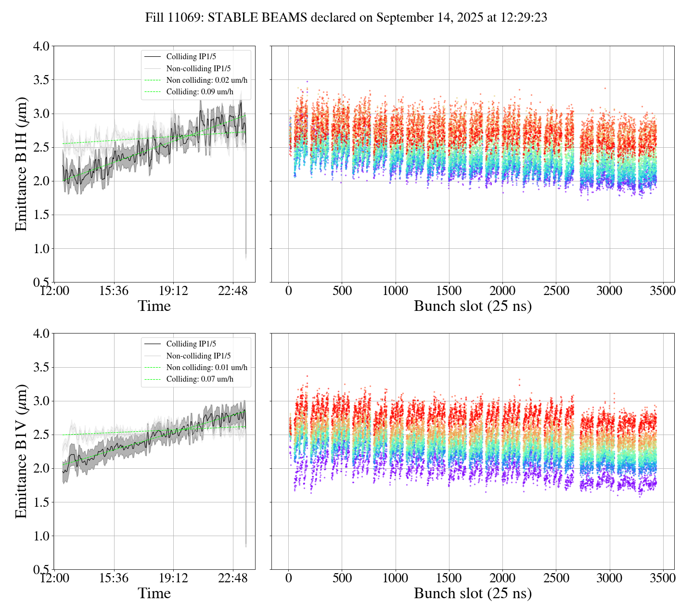The height and width of the screenshot is (616, 693).
Task: Click the Fill 11069 figure title
Action: [346, 18]
